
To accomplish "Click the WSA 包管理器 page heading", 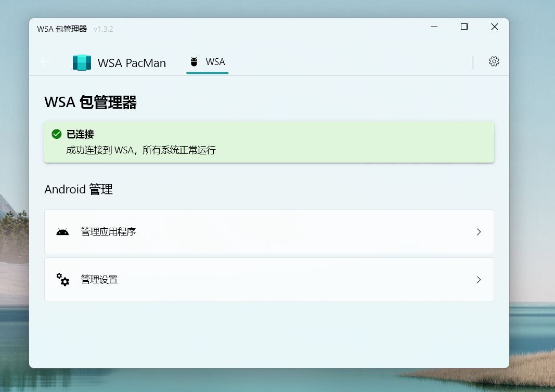I will (x=91, y=102).
